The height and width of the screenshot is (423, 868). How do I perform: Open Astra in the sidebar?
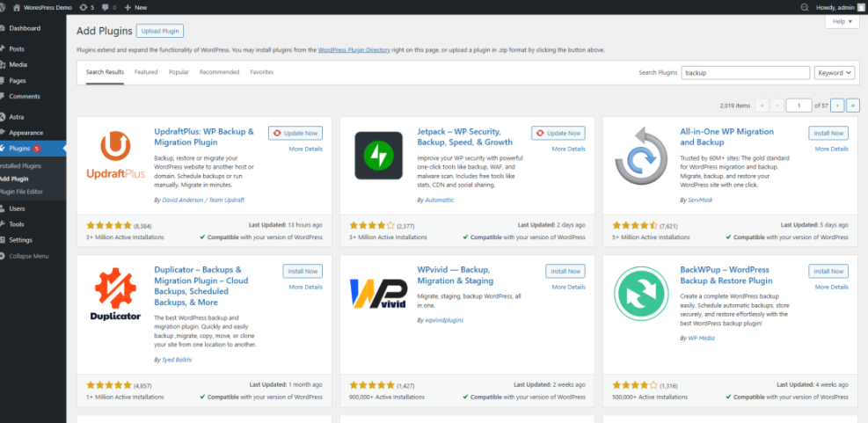(x=16, y=117)
